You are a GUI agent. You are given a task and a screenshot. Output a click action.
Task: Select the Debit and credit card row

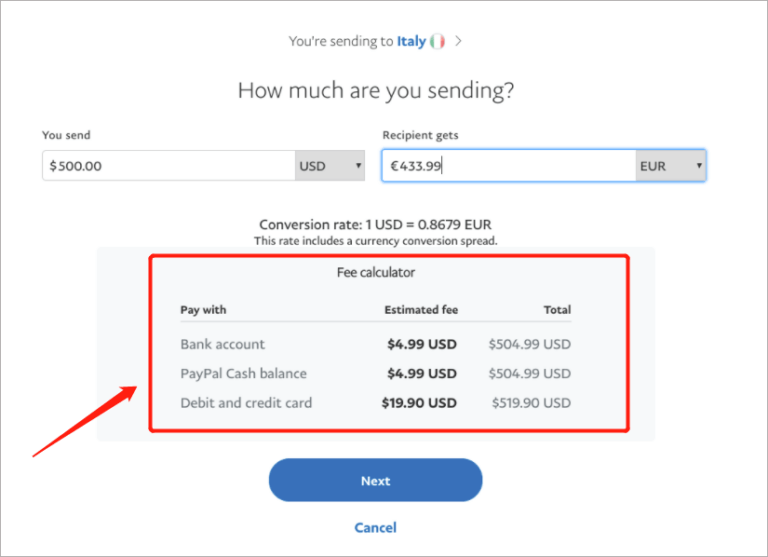click(x=246, y=403)
